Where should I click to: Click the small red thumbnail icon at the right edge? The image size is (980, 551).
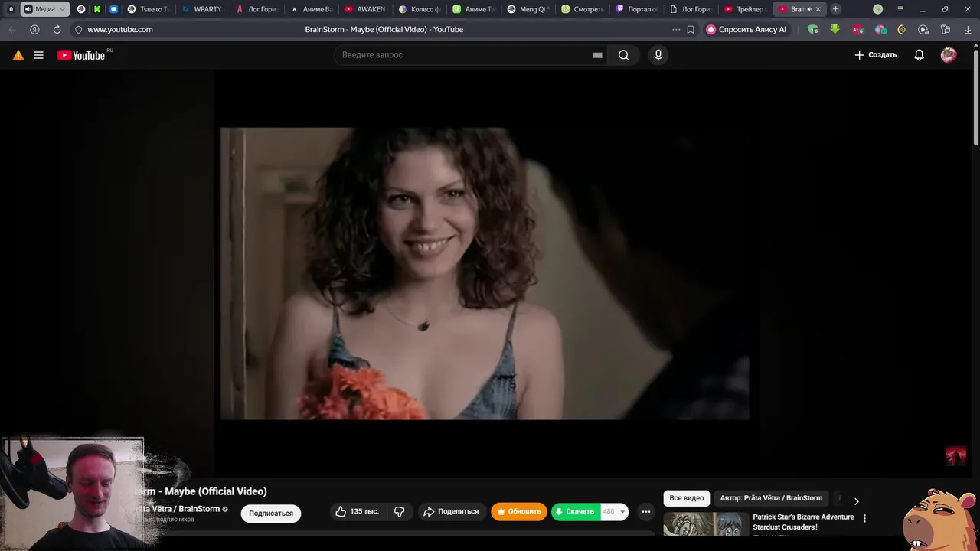pyautogui.click(x=955, y=456)
